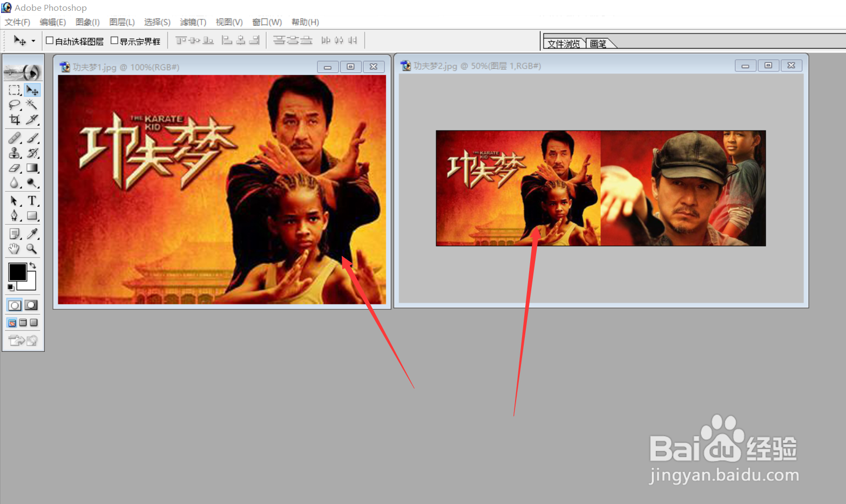This screenshot has width=846, height=504.
Task: Click align bottom edges button
Action: [x=208, y=40]
